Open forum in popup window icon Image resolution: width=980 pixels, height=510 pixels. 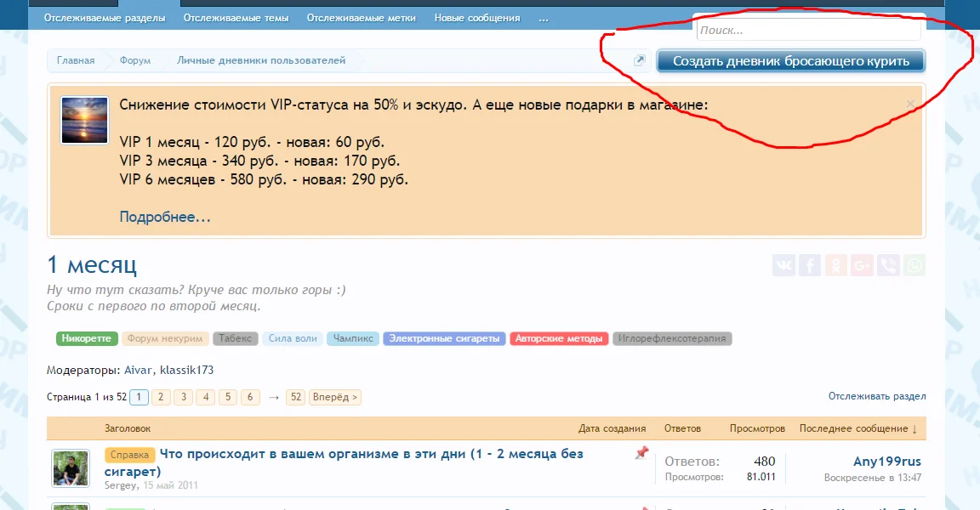[639, 60]
